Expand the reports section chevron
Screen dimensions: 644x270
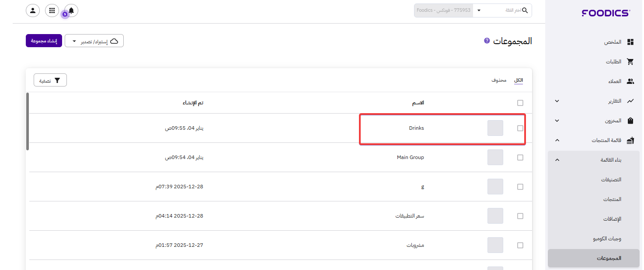557,101
